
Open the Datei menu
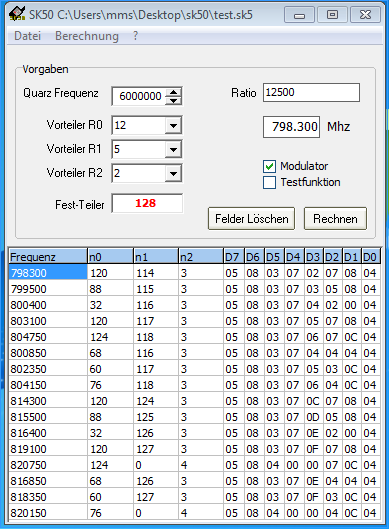[28, 36]
